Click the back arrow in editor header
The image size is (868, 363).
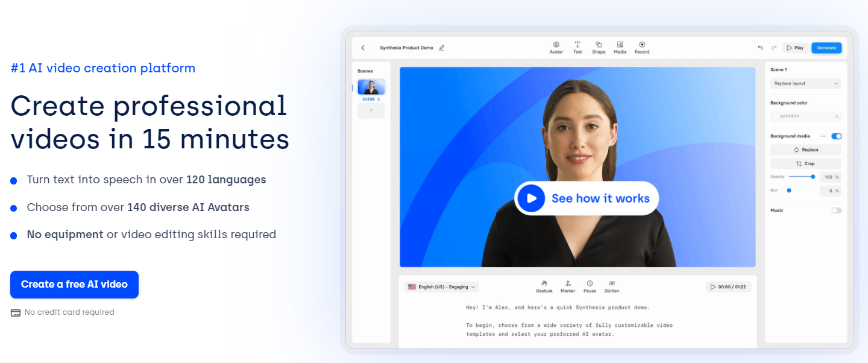[x=363, y=48]
